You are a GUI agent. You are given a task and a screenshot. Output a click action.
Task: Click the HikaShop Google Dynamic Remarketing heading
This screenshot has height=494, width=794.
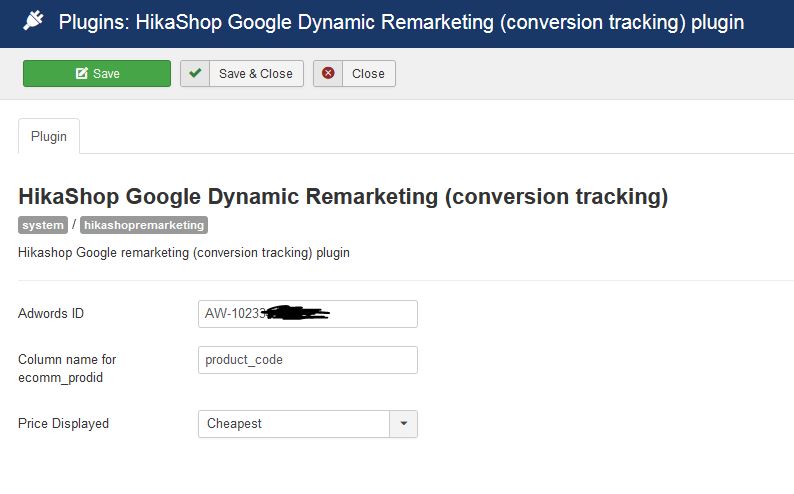point(343,196)
